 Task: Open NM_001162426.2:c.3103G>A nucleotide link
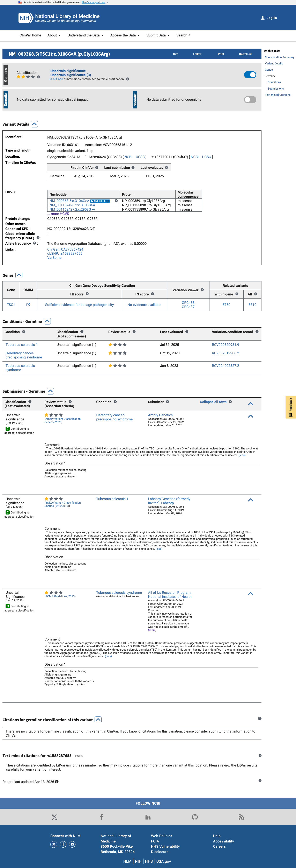pyautogui.click(x=72, y=205)
